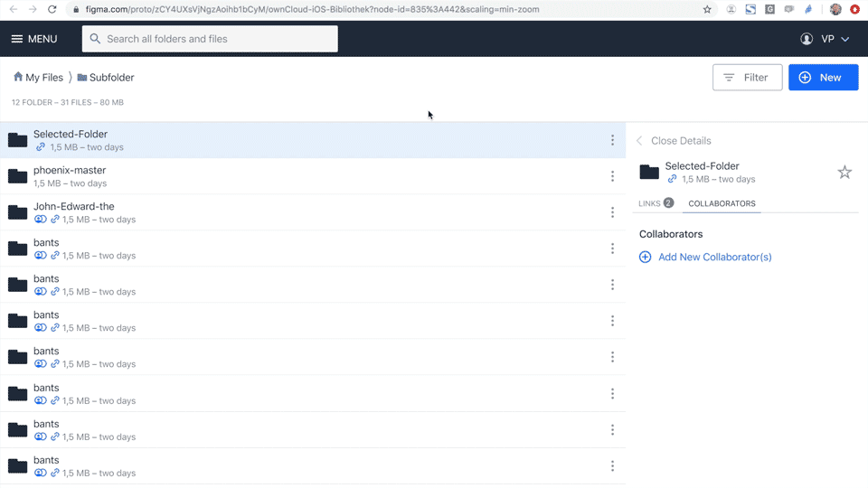Click the link icon on Selected-Folder list row
This screenshot has height=488, width=868.
[x=41, y=147]
